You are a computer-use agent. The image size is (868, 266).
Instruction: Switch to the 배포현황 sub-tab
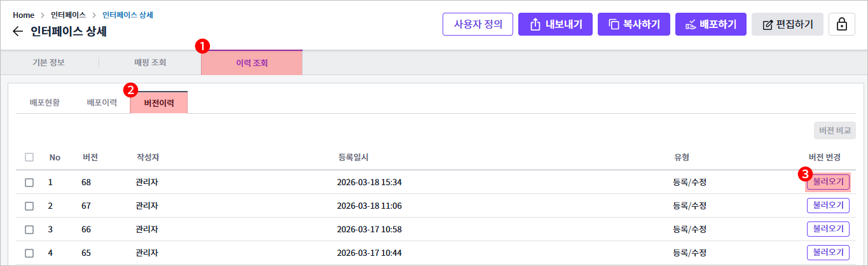(x=45, y=102)
